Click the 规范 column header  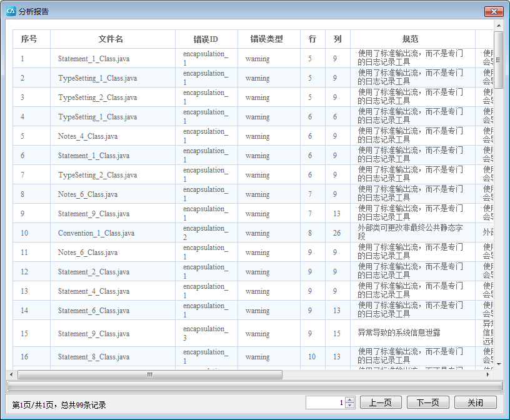411,39
